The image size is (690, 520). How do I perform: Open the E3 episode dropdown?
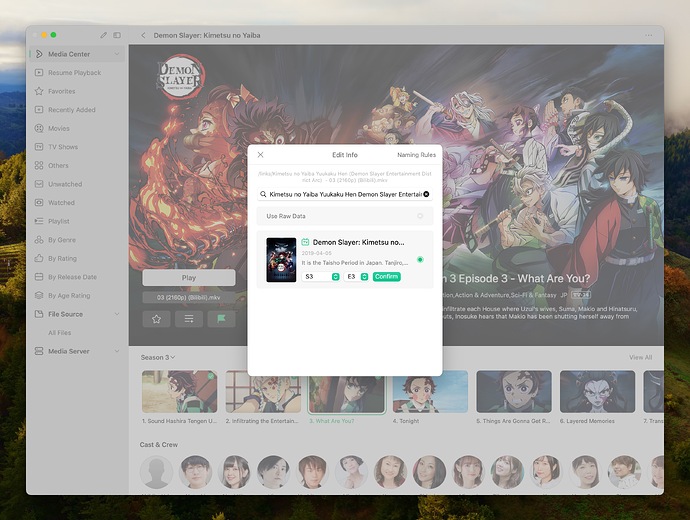coord(356,277)
